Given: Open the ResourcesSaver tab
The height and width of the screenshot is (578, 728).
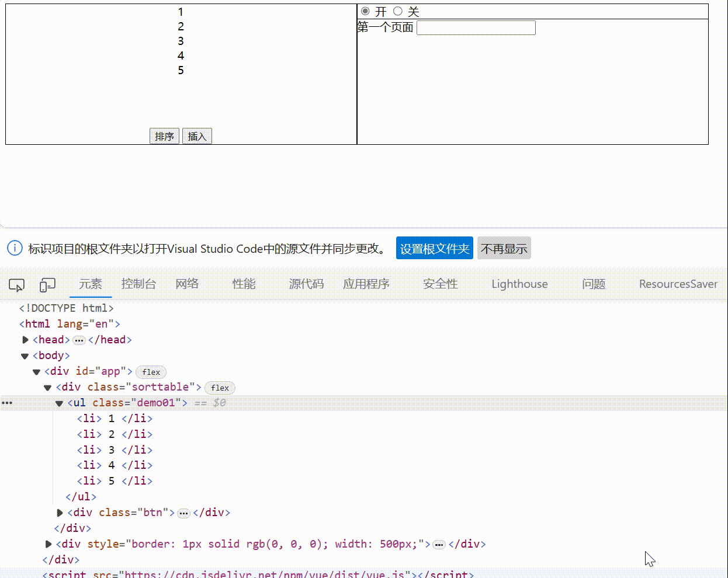Looking at the screenshot, I should 678,284.
